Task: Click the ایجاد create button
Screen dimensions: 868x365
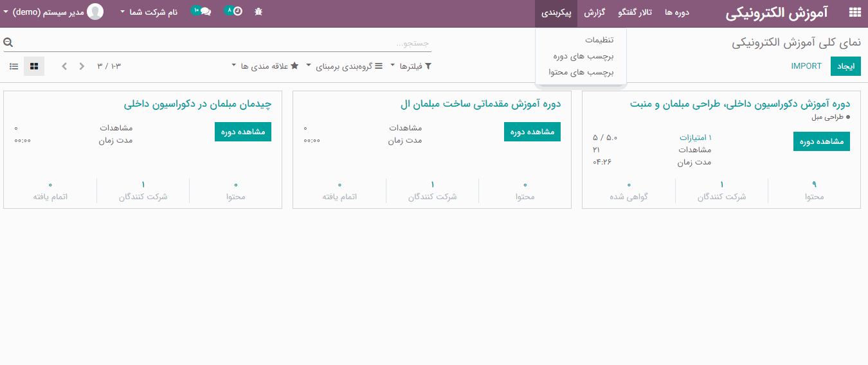Action: coord(845,66)
